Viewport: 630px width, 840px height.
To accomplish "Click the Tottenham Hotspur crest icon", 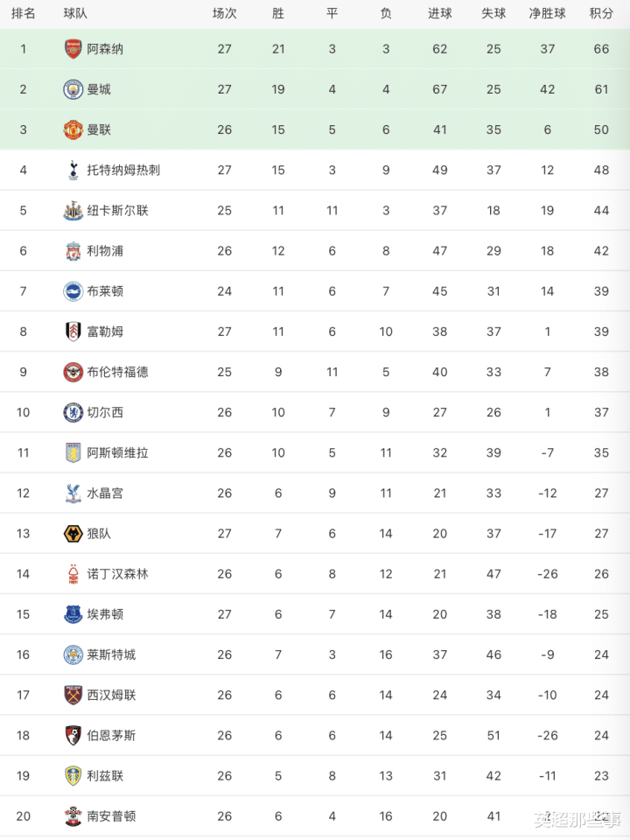I will click(x=73, y=170).
